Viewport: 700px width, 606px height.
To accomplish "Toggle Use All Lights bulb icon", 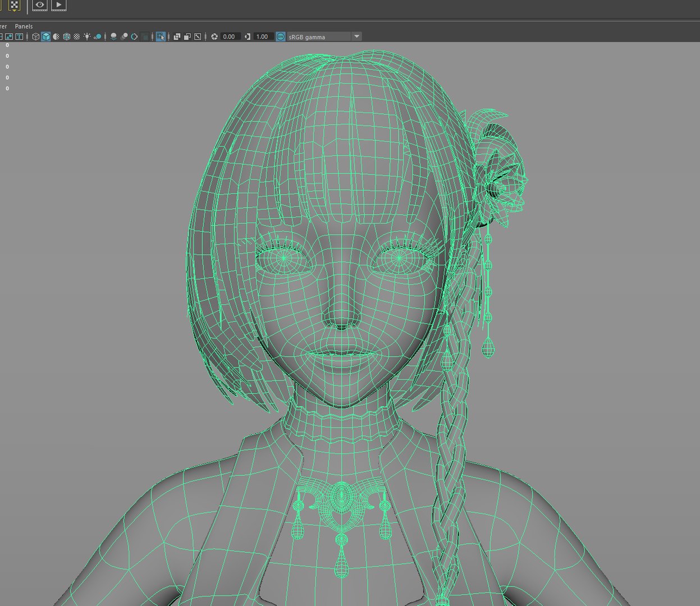I will tap(87, 36).
